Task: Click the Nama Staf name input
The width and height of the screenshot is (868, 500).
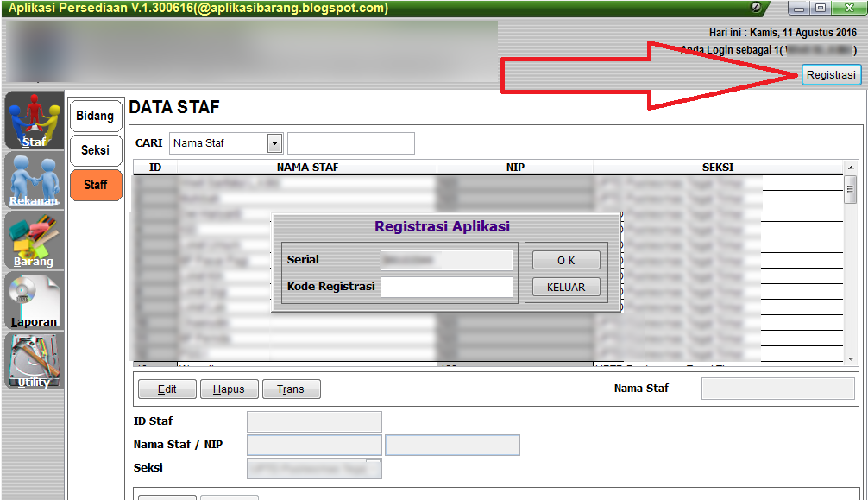Action: tap(314, 445)
